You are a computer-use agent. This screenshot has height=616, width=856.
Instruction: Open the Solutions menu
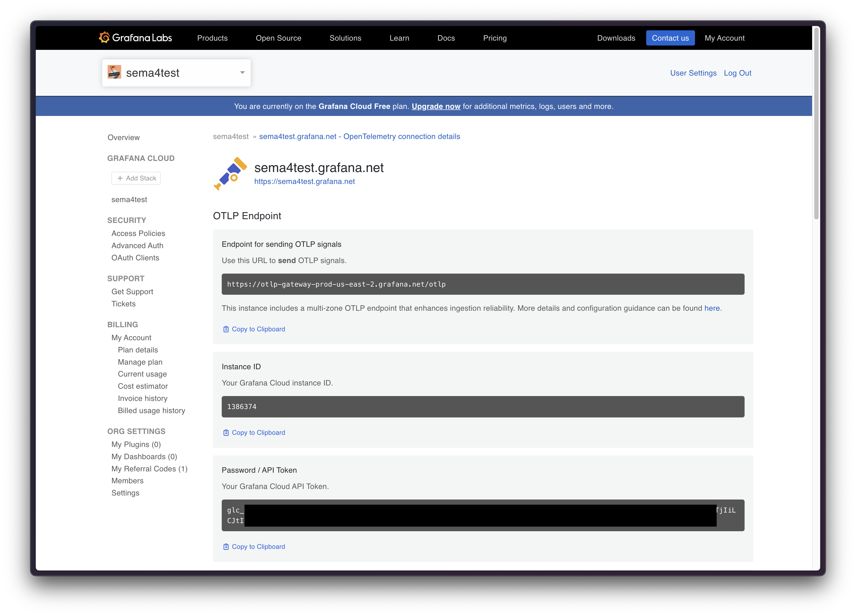345,38
